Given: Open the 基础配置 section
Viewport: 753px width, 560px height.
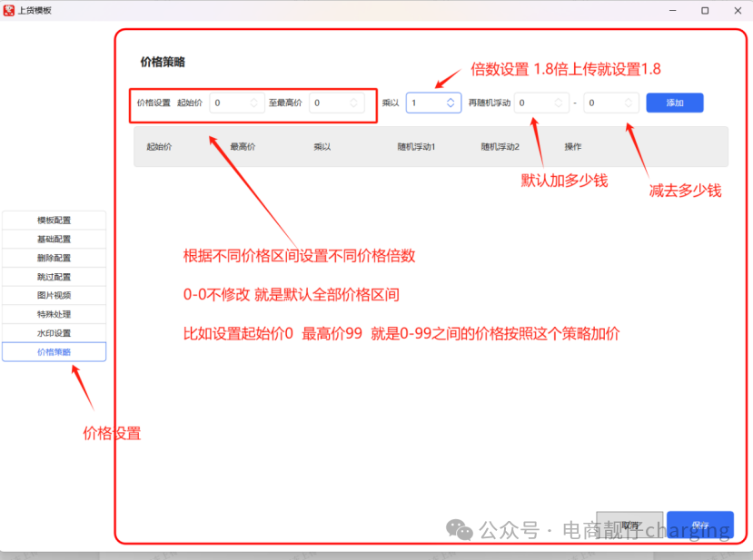Looking at the screenshot, I should [x=53, y=239].
